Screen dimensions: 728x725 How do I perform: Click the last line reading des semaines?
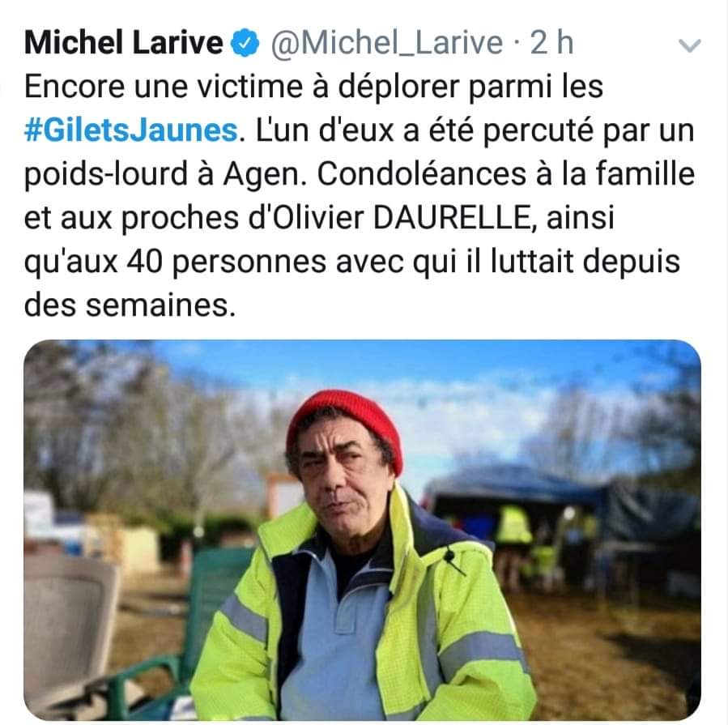point(130,305)
